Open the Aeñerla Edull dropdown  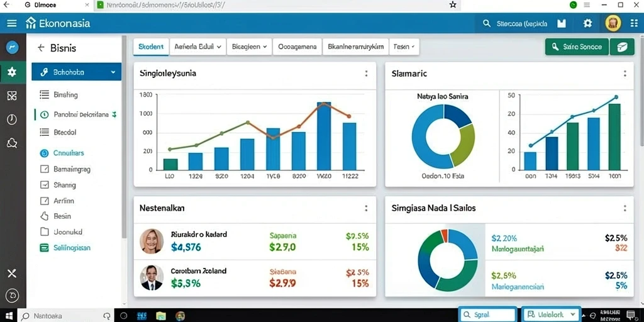click(x=198, y=47)
